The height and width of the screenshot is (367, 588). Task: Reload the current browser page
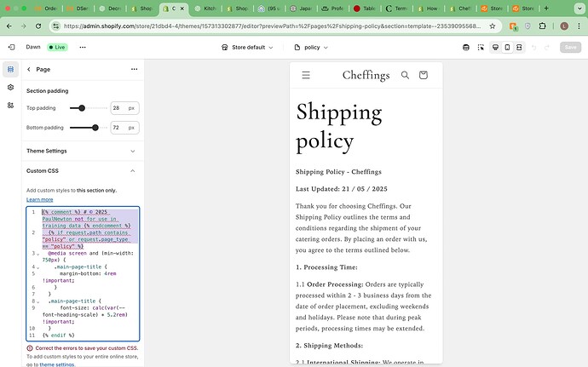pos(38,26)
